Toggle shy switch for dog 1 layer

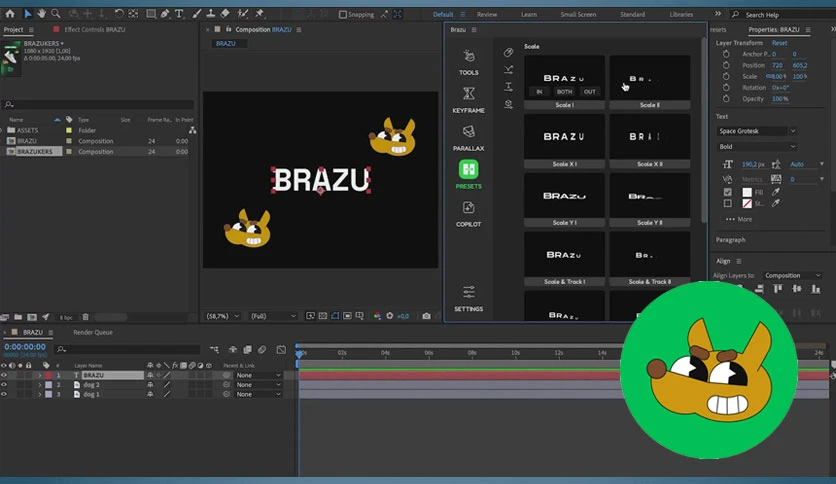tap(150, 394)
